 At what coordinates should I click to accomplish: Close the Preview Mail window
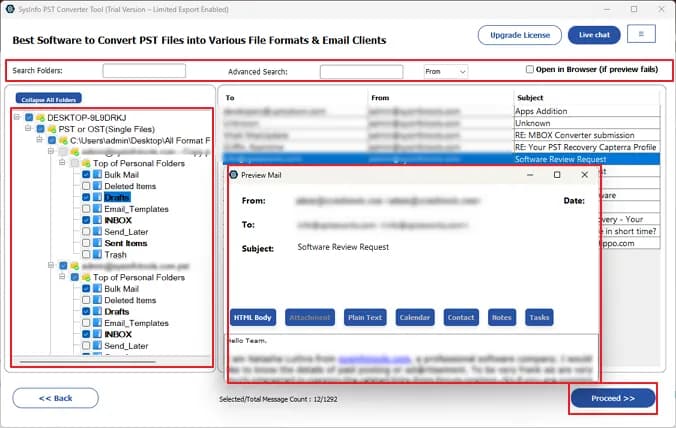click(584, 175)
